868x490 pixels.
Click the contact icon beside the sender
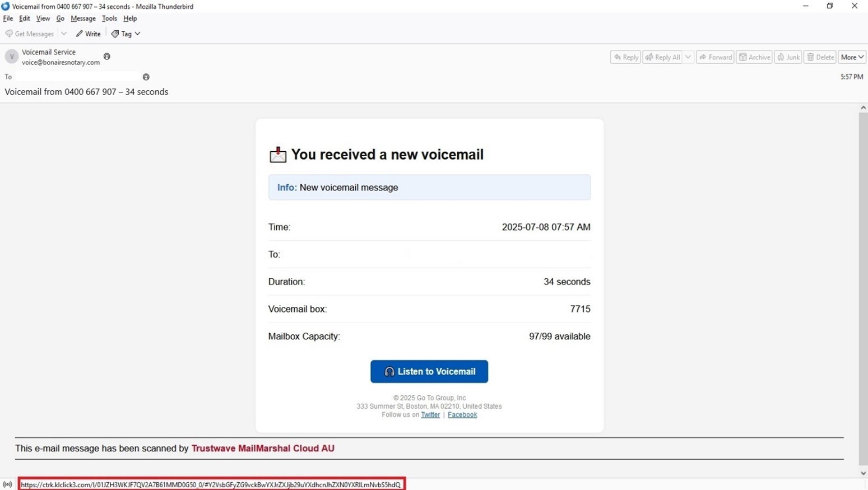[106, 57]
